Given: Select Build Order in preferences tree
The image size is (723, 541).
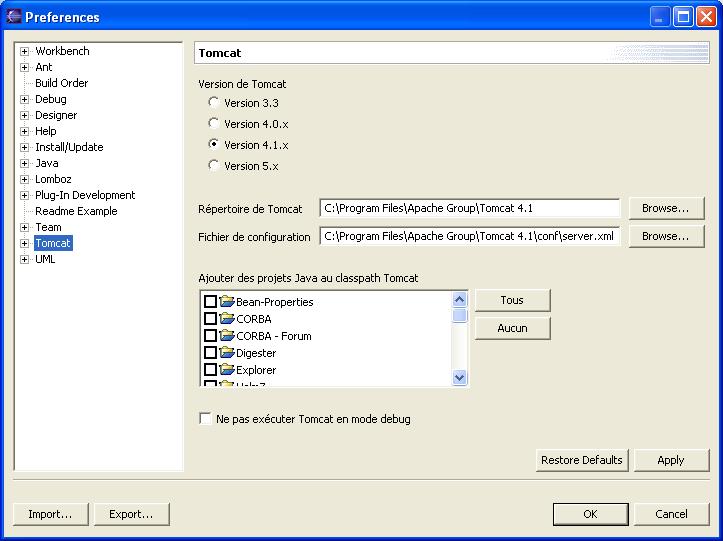Looking at the screenshot, I should coord(61,83).
